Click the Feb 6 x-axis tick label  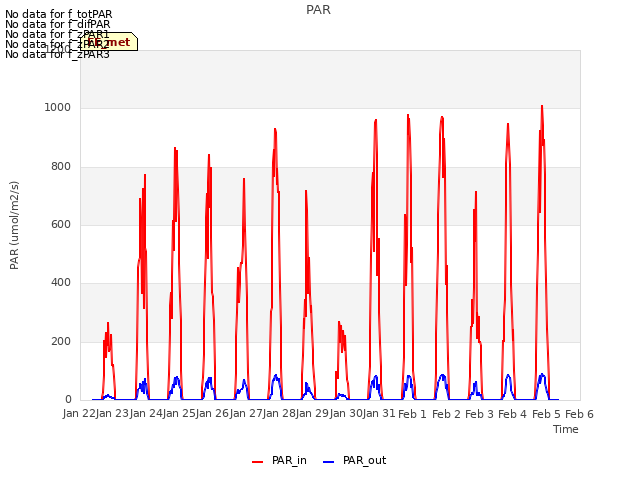pos(579,414)
